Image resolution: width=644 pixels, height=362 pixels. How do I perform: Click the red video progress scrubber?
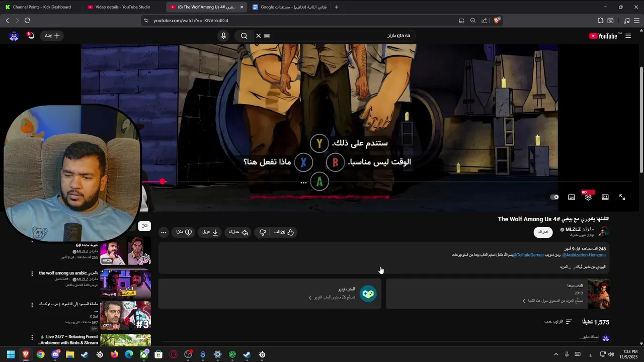162,182
